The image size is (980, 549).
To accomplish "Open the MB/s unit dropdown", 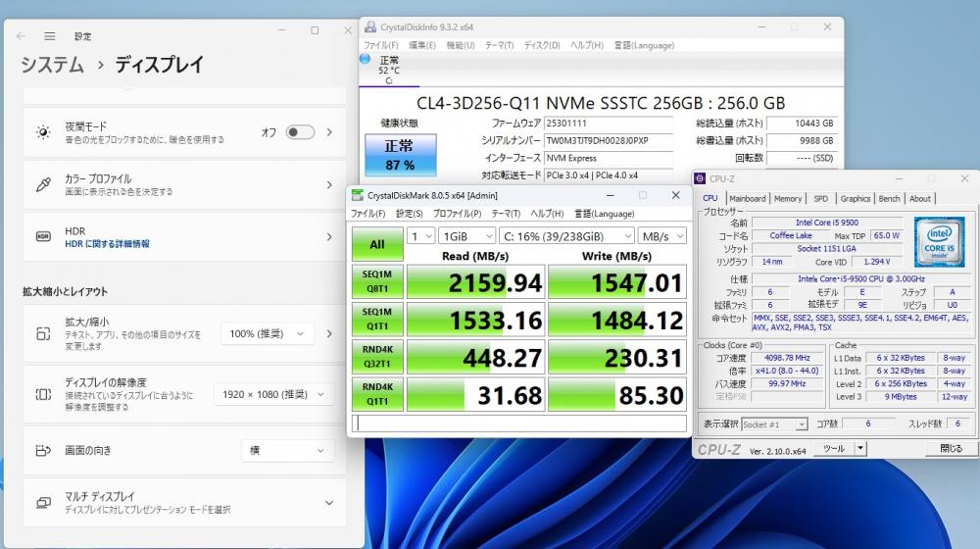I will point(661,236).
